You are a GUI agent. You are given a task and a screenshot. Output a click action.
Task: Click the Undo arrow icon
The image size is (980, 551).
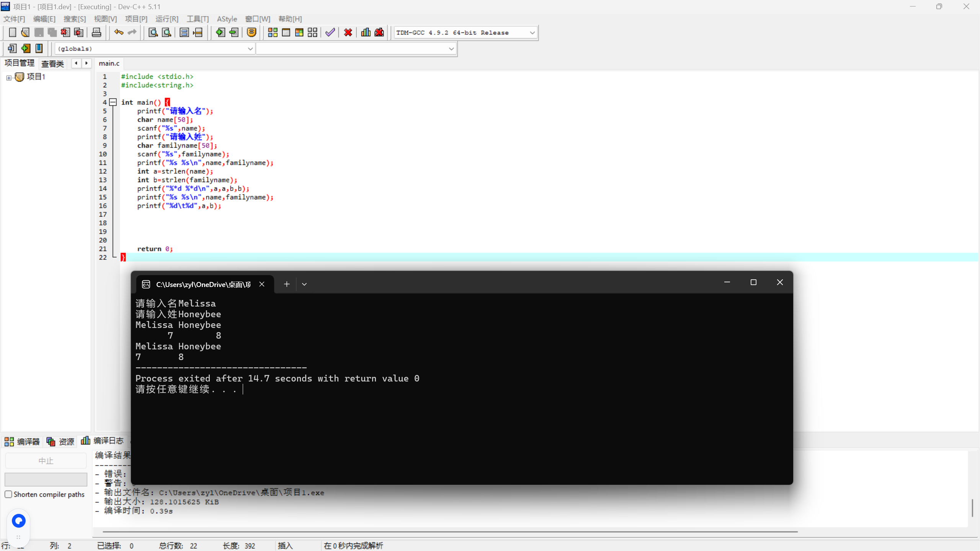tap(119, 33)
